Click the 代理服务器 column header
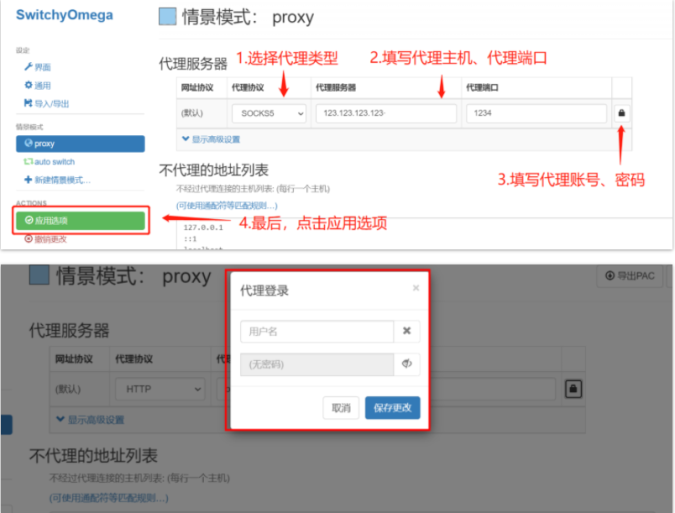 (336, 88)
